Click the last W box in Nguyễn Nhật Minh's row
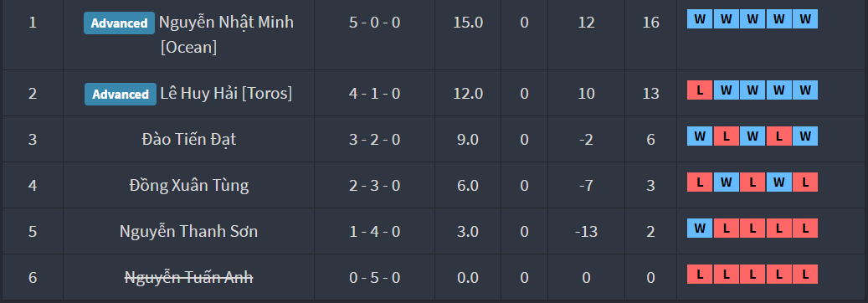 pyautogui.click(x=805, y=19)
